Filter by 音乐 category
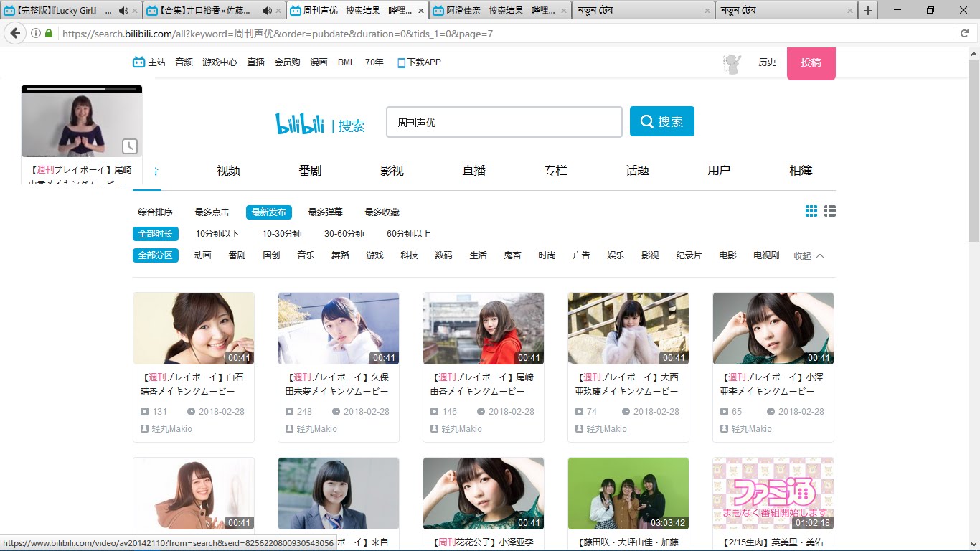This screenshot has height=551, width=980. click(306, 255)
